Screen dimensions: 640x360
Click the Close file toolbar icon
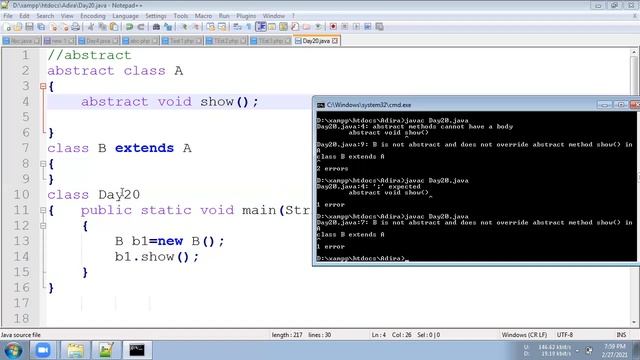[x=53, y=27]
